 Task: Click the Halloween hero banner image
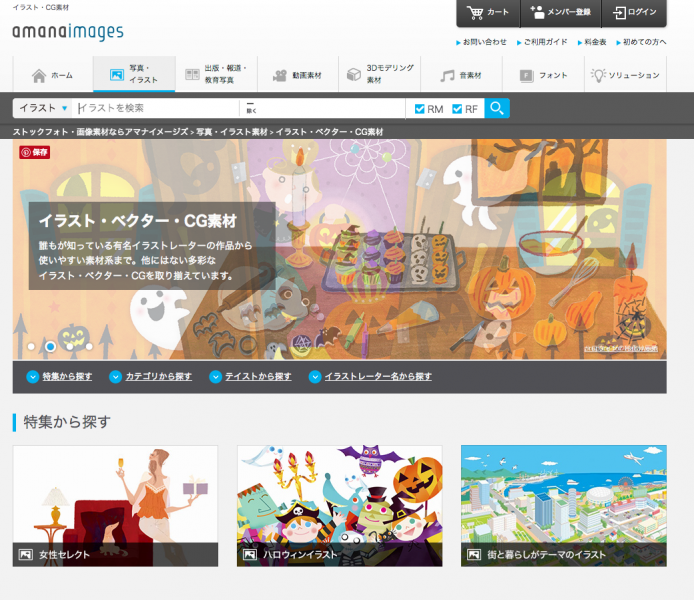coord(339,249)
